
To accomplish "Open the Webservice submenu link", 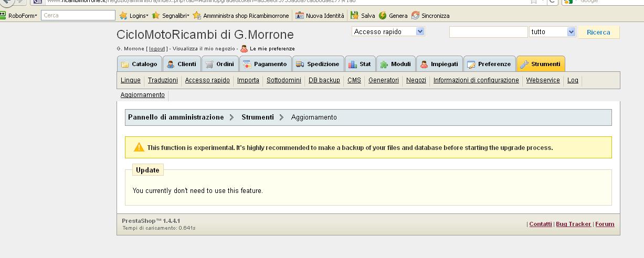I will [543, 80].
